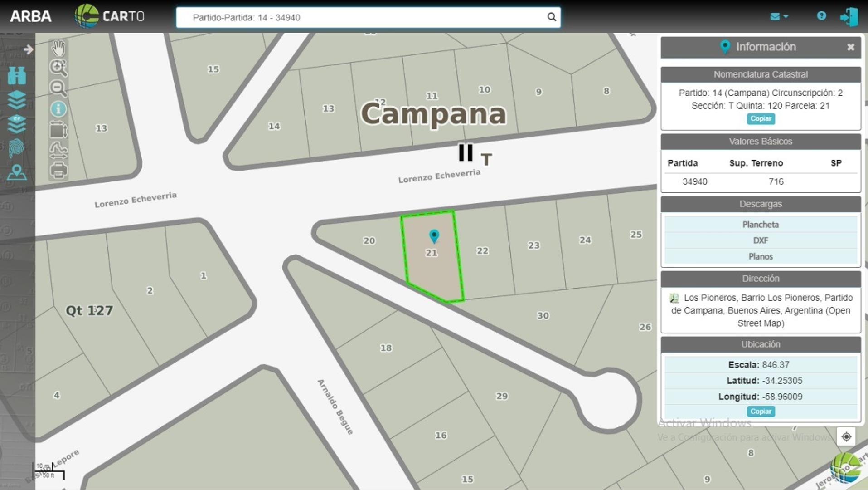868x490 pixels.
Task: Collapse the left sidebar with the arrow
Action: pyautogui.click(x=29, y=49)
